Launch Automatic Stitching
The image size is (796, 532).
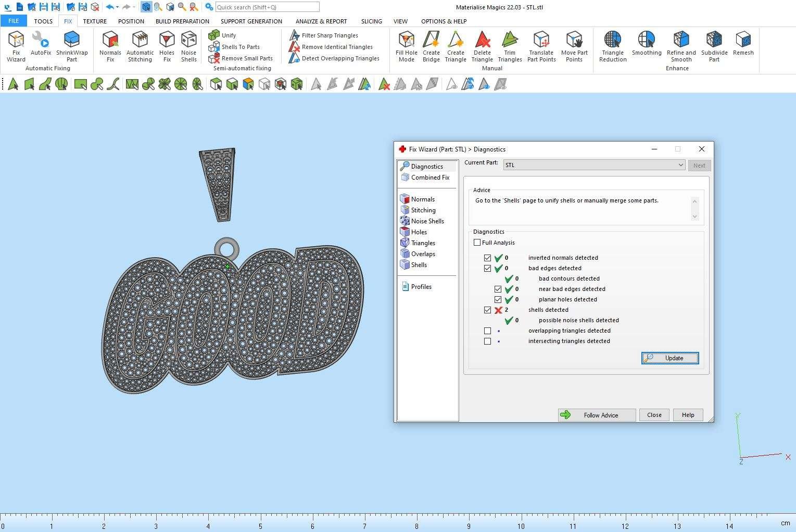pos(140,46)
